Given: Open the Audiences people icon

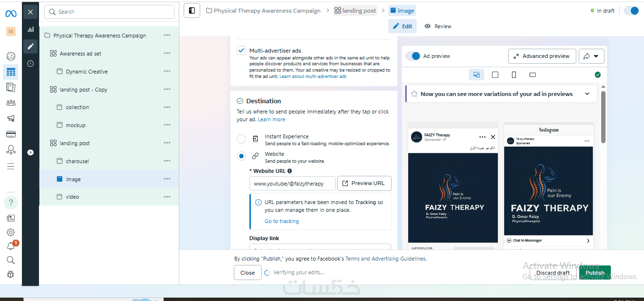Looking at the screenshot, I should (x=11, y=103).
